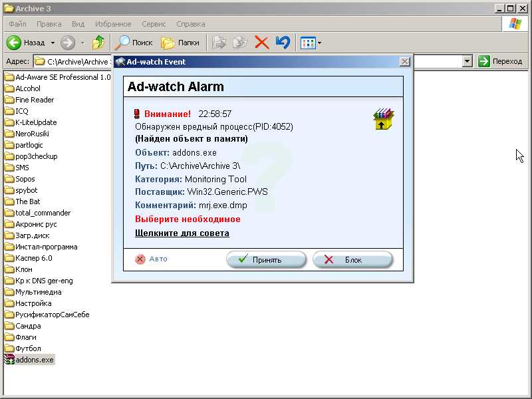
Task: Click the red alarm siren icon
Action: tap(137, 114)
